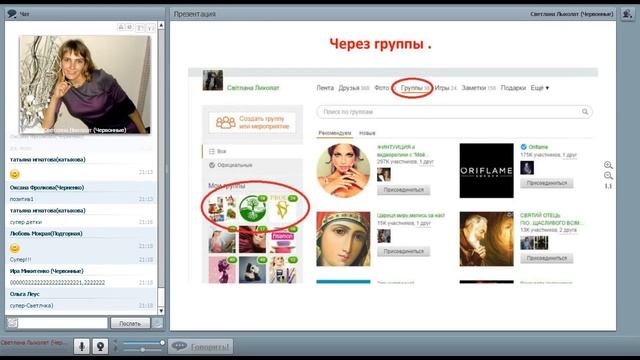
Task: Open the 'Группы' tab in the slide
Action: tap(411, 88)
